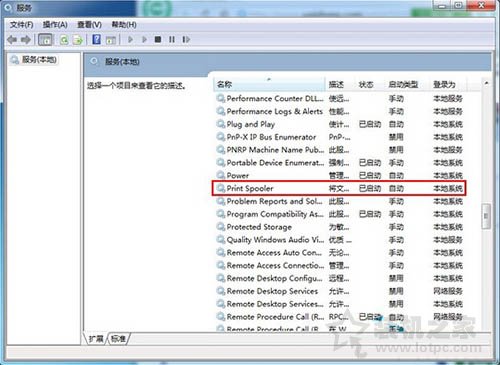The image size is (500, 365).
Task: Select the Program Compatibility As... service
Action: pos(339,214)
